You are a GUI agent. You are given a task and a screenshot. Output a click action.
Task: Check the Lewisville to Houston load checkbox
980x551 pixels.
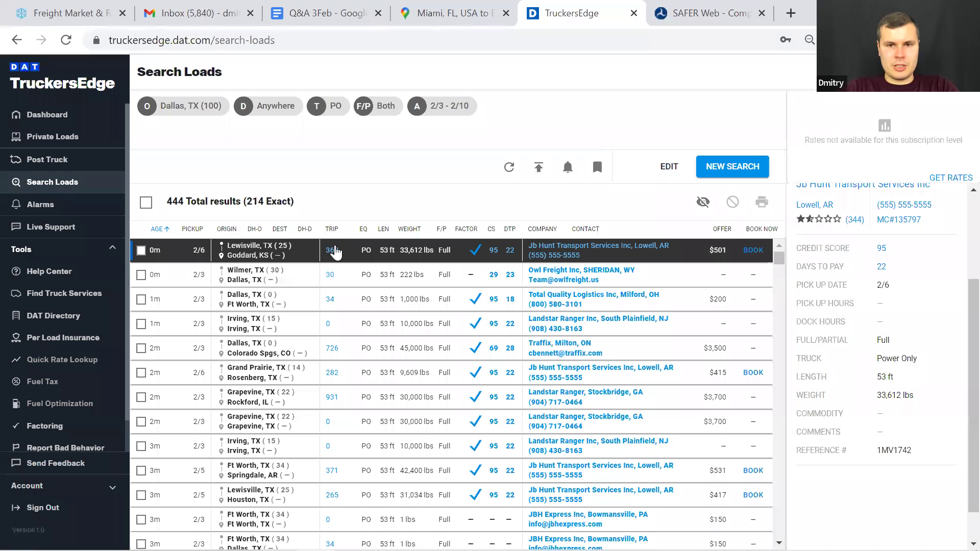[x=141, y=495]
